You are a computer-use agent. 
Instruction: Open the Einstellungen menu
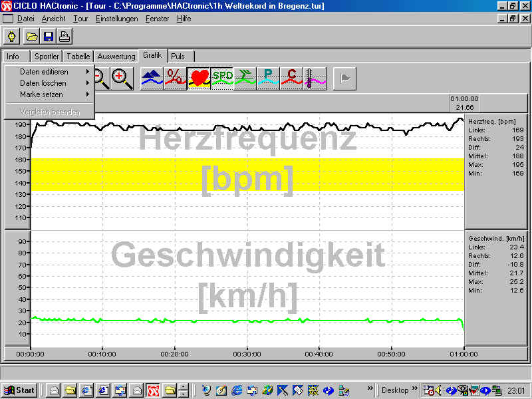(x=116, y=19)
